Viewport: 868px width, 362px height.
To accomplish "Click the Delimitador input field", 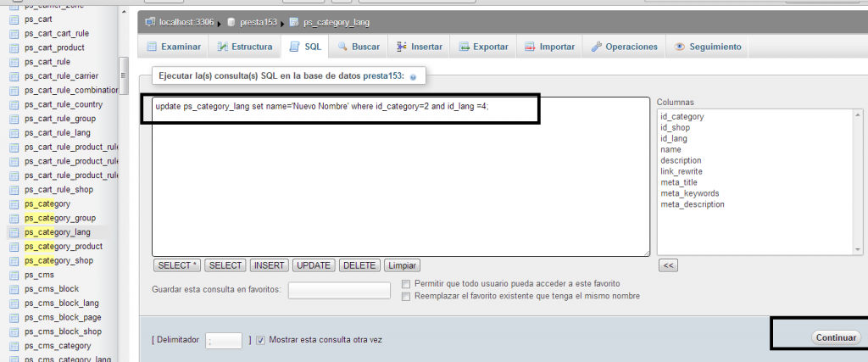I will 224,341.
